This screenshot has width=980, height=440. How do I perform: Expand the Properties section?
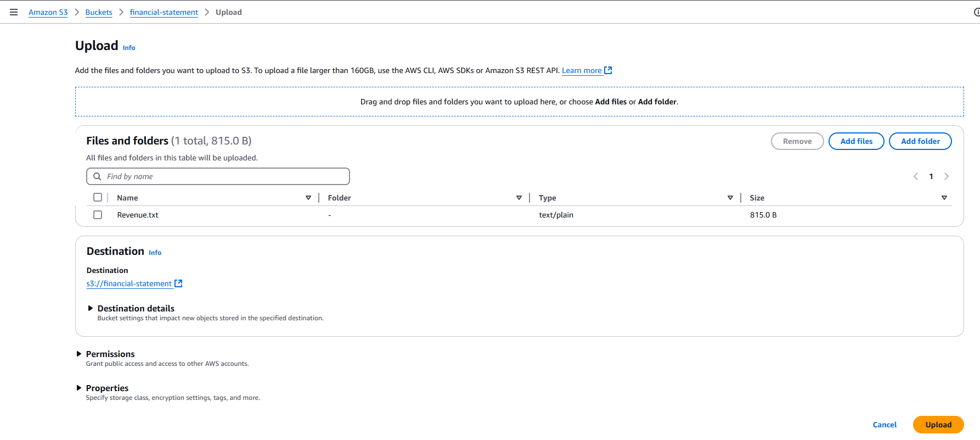click(79, 388)
